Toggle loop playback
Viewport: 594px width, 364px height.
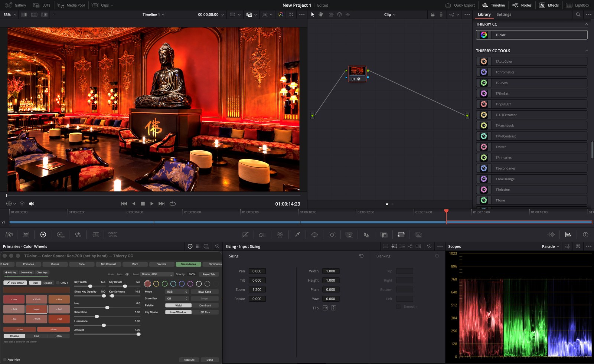[173, 204]
